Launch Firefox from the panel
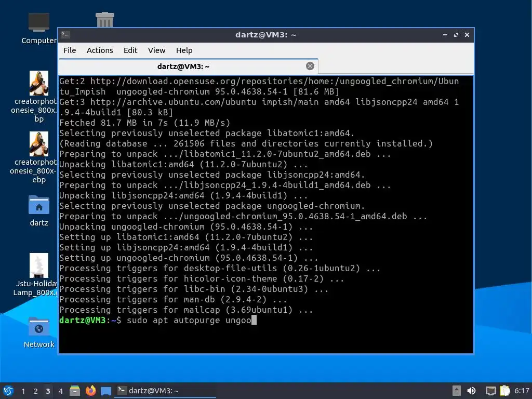532x399 pixels. 90,391
